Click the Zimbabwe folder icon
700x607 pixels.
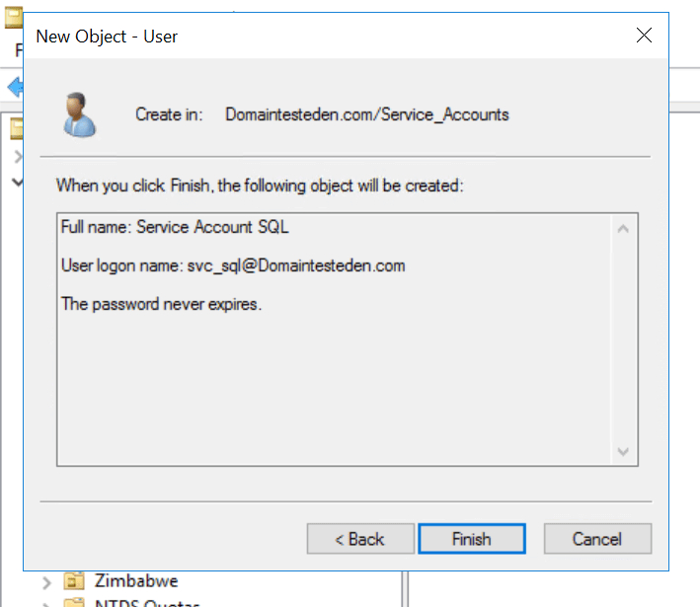(x=74, y=581)
